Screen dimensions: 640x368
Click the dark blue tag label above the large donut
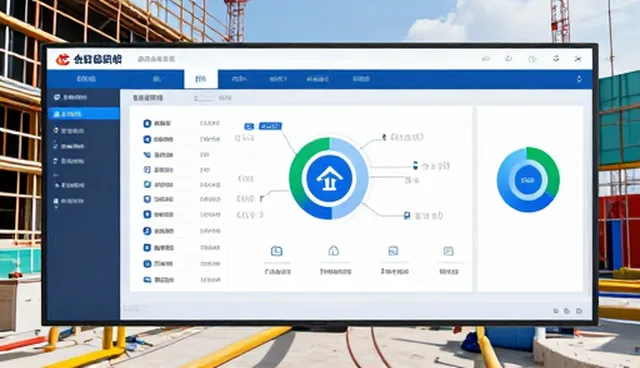(270, 126)
